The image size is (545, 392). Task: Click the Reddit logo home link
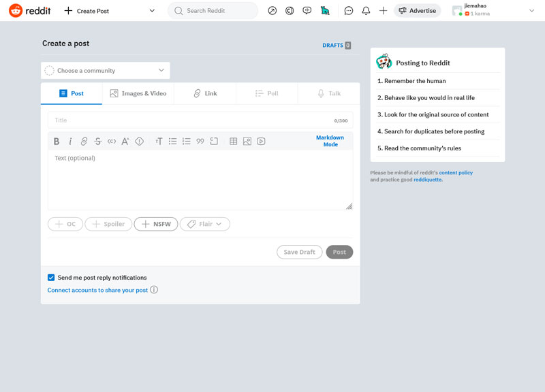coord(30,11)
